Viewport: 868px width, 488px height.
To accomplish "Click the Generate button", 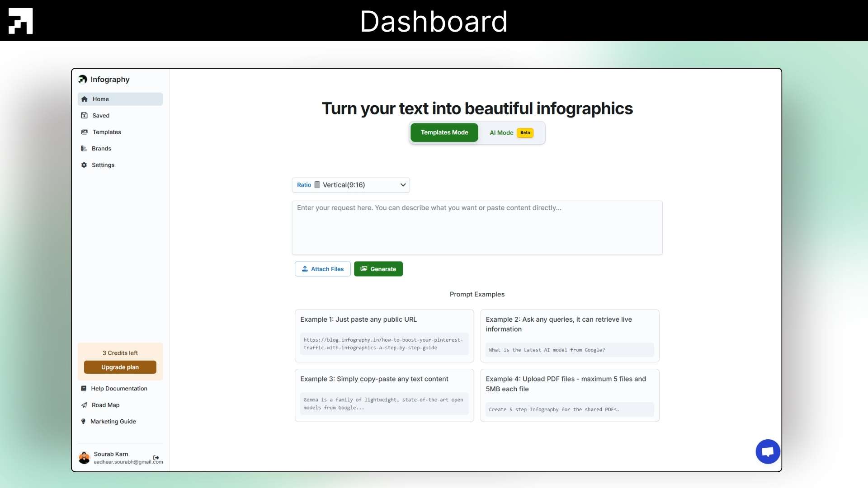I will pyautogui.click(x=378, y=269).
